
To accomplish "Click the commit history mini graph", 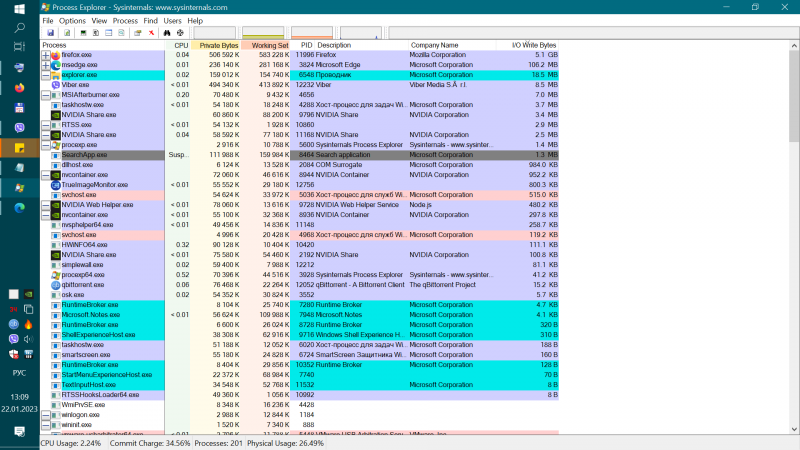I will (263, 33).
